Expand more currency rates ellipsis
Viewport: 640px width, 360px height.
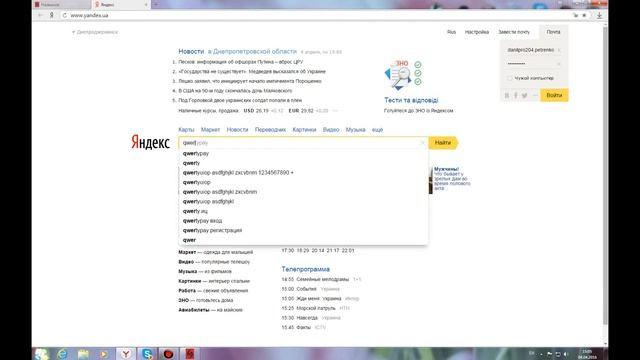pos(335,111)
